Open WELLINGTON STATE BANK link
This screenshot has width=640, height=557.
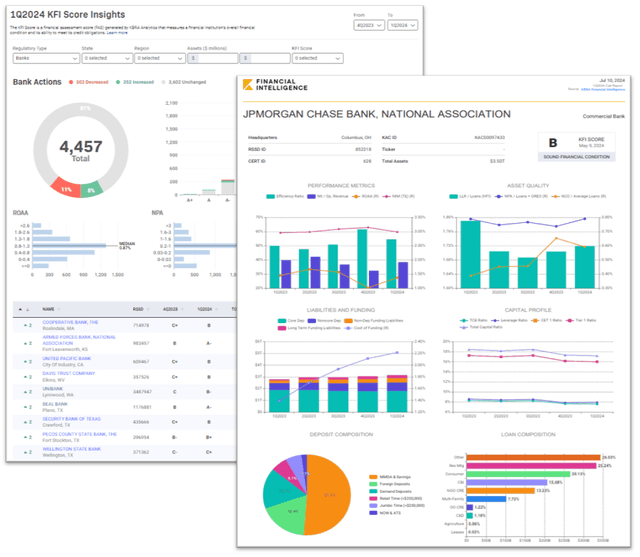[x=71, y=449]
